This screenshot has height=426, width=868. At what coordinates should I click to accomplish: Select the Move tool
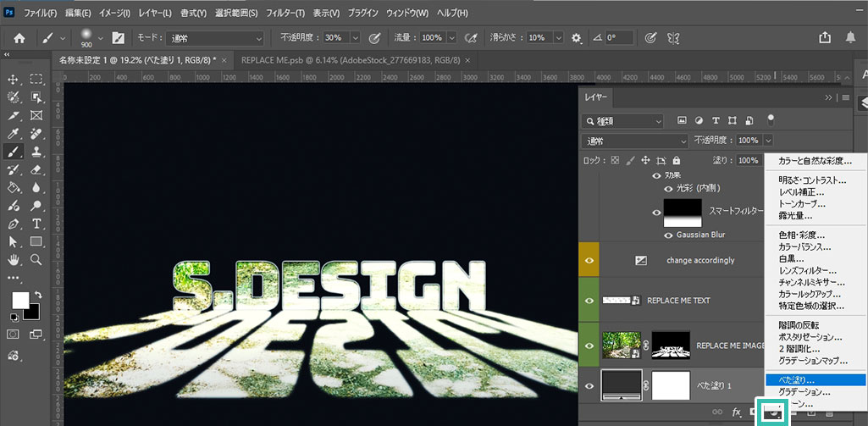pos(14,79)
